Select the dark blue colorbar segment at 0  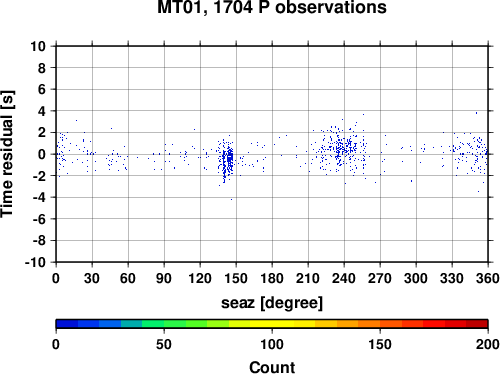67,324
